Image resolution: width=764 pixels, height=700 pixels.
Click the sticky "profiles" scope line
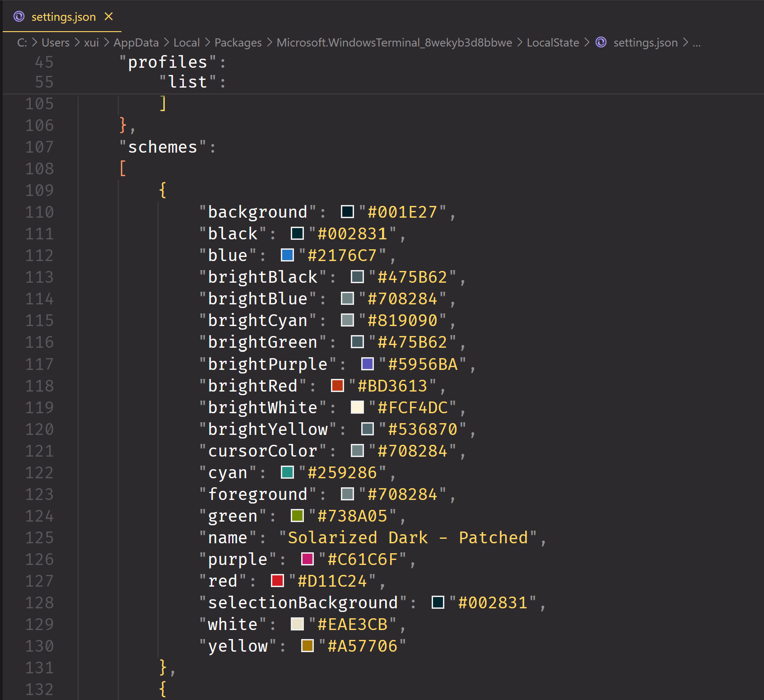(x=382, y=62)
